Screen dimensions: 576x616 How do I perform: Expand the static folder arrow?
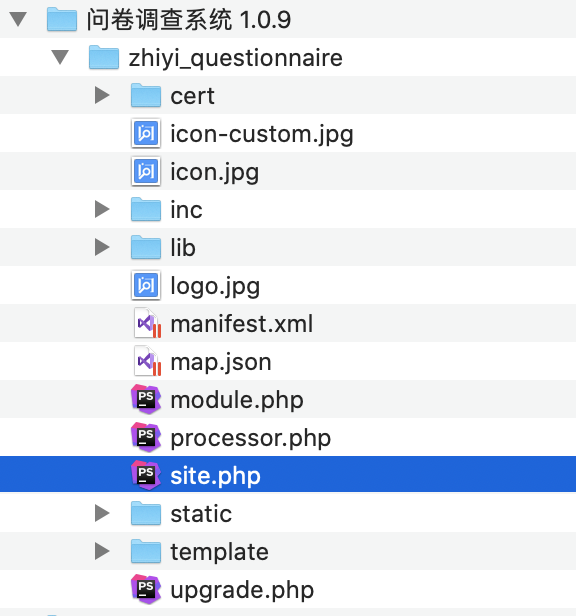click(102, 513)
